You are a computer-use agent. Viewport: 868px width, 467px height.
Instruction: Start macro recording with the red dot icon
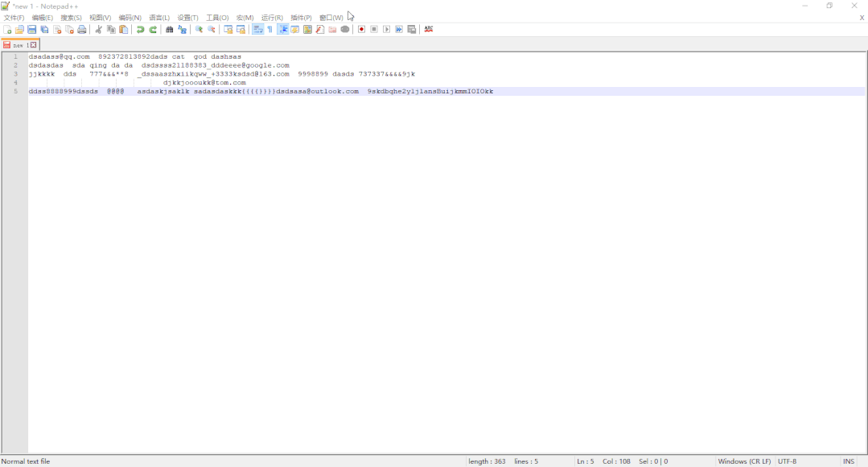361,29
